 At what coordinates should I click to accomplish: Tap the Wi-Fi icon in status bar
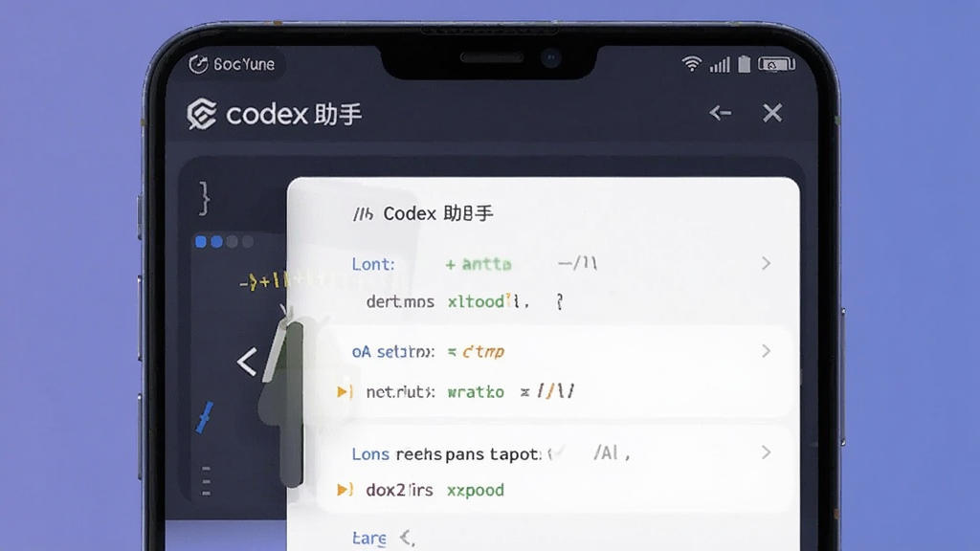[691, 64]
